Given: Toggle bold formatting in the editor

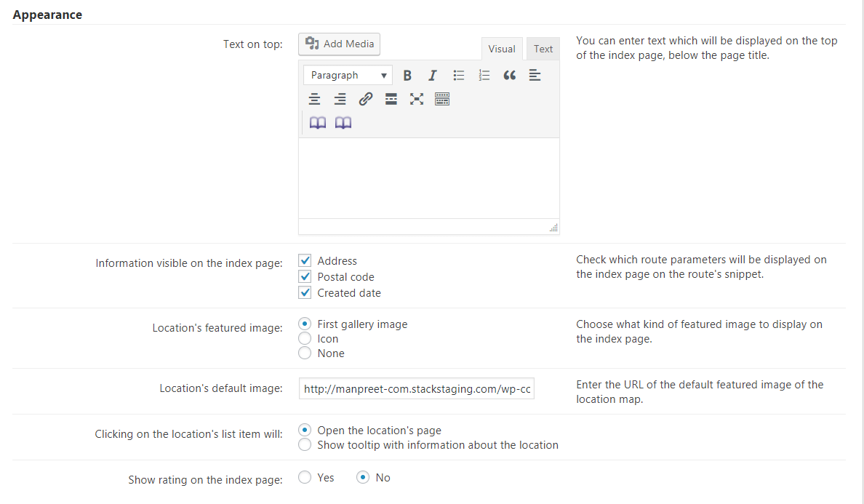Looking at the screenshot, I should click(407, 76).
